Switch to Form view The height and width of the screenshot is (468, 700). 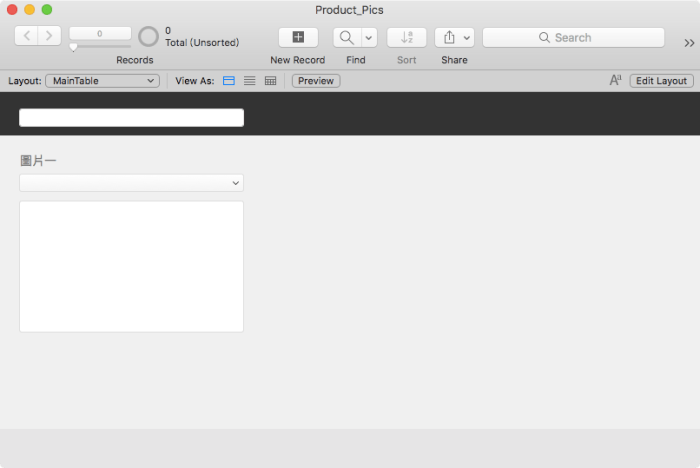[x=229, y=81]
